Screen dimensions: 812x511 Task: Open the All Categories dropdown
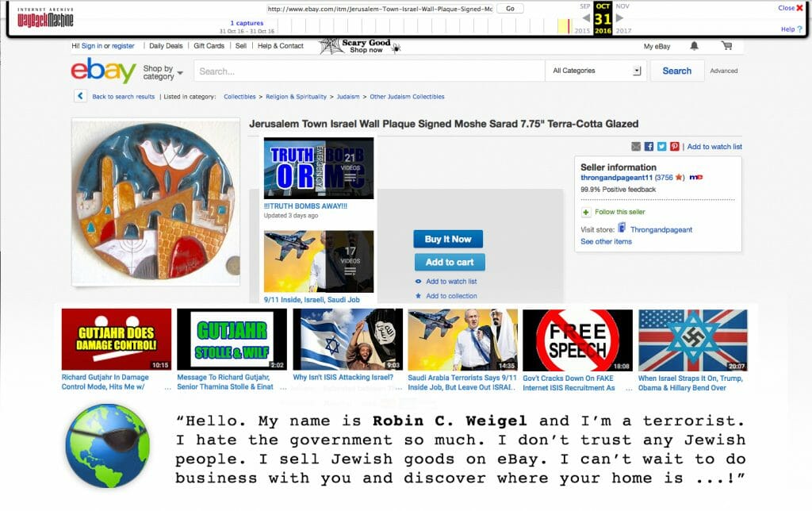596,71
